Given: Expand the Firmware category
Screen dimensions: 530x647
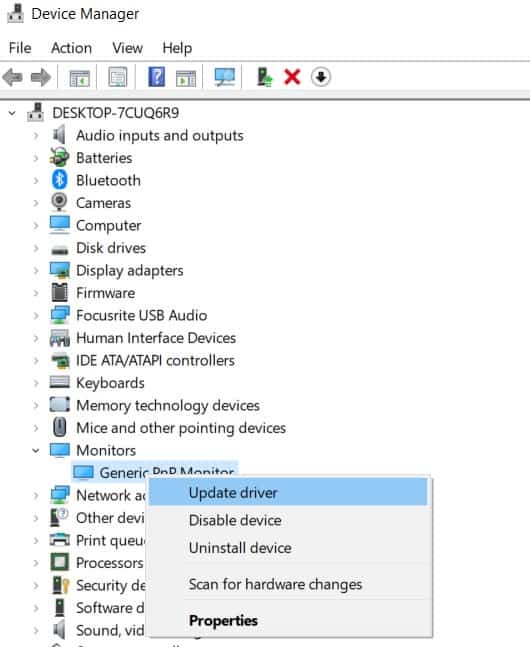Looking at the screenshot, I should 36,293.
